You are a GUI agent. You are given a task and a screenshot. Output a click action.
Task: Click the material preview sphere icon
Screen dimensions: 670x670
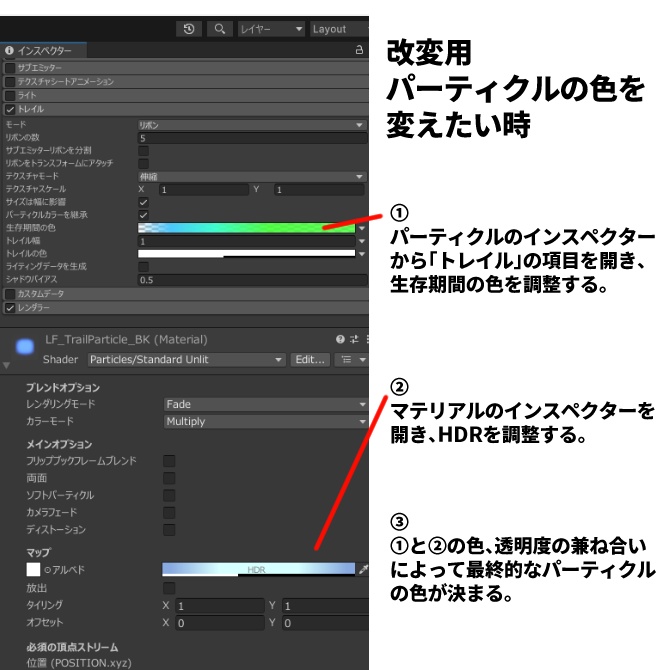tap(25, 347)
